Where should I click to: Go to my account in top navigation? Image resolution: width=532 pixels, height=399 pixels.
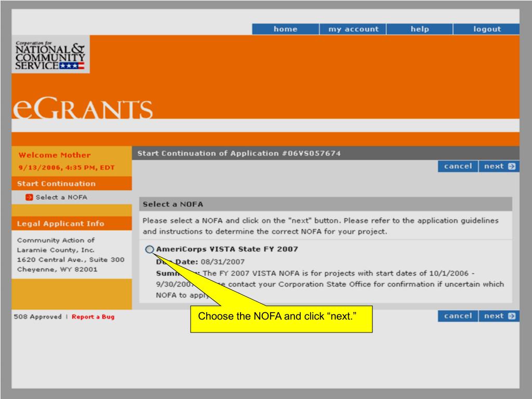tap(353, 29)
